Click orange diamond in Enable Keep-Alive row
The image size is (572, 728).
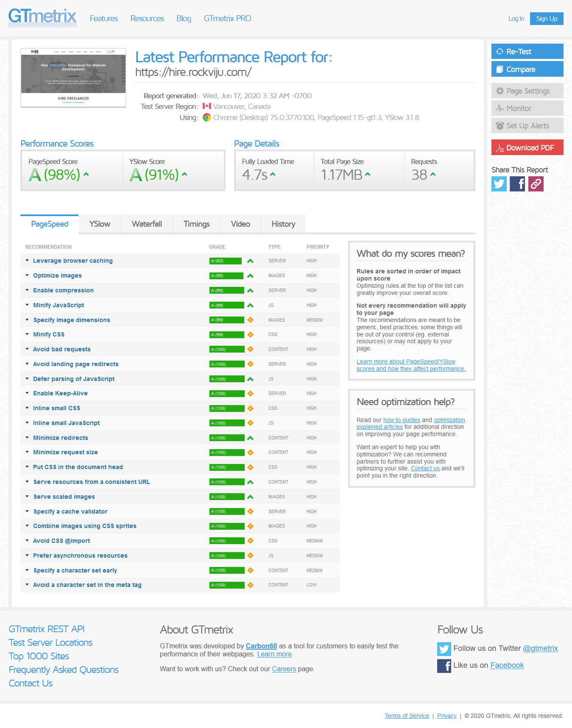tap(250, 394)
